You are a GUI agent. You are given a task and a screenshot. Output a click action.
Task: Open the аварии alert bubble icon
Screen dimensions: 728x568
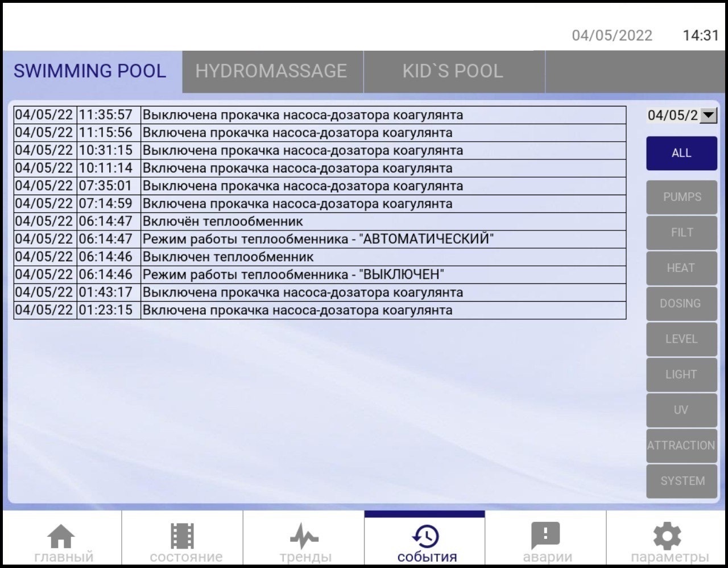tap(545, 537)
